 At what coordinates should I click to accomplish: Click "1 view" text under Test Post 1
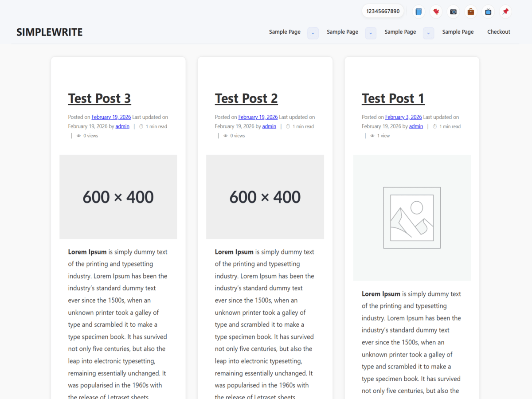(383, 136)
